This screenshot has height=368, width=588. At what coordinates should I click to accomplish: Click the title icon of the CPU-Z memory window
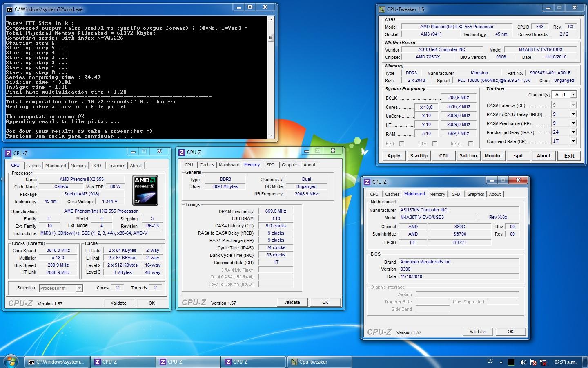point(182,152)
